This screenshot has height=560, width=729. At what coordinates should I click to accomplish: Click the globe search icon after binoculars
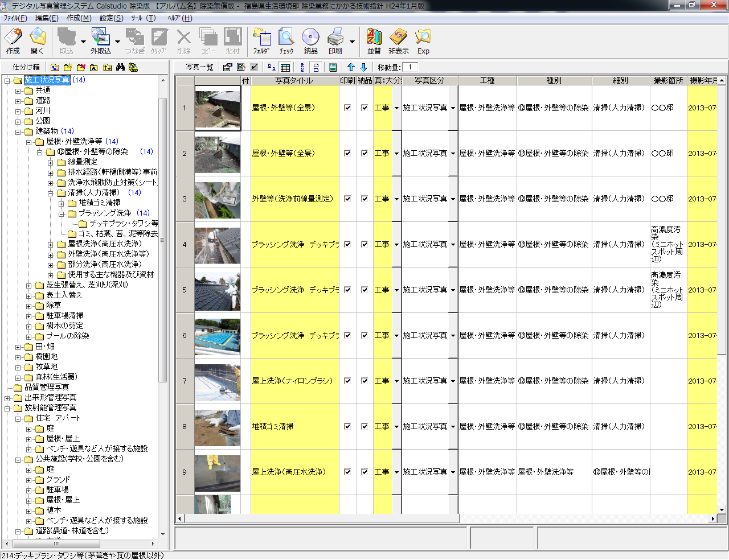tap(133, 67)
